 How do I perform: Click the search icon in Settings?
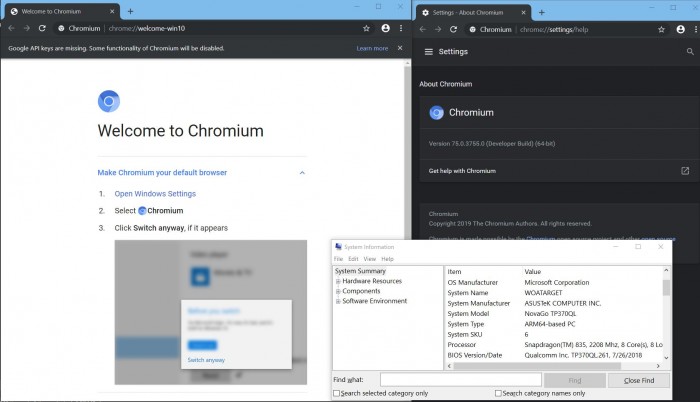coord(690,51)
